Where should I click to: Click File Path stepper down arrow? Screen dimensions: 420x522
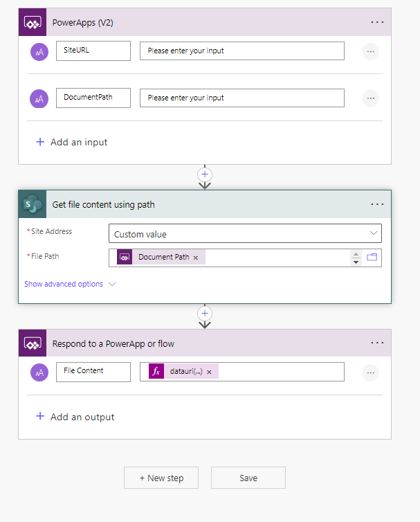pyautogui.click(x=356, y=262)
